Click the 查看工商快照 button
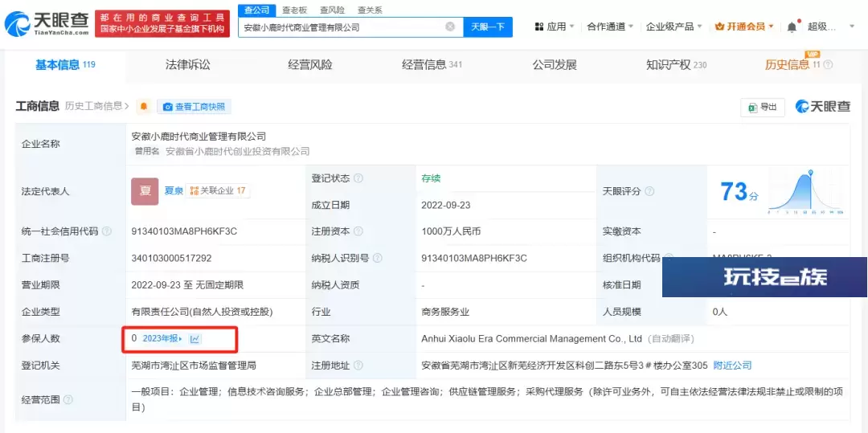 click(194, 107)
